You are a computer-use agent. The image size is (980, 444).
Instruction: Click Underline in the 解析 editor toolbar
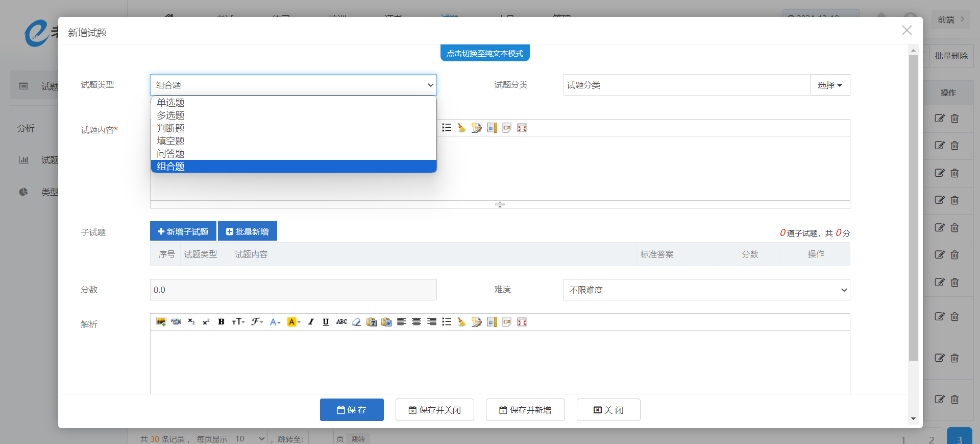(326, 322)
